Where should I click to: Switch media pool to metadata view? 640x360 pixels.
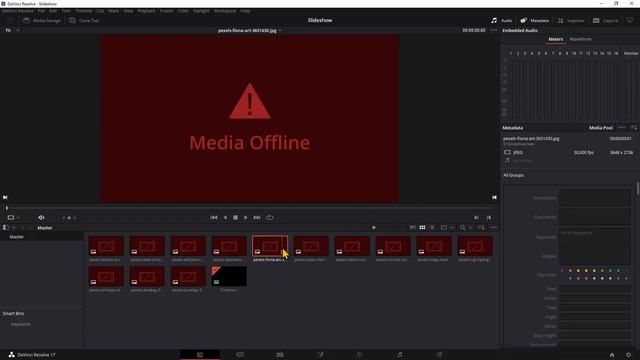click(413, 228)
